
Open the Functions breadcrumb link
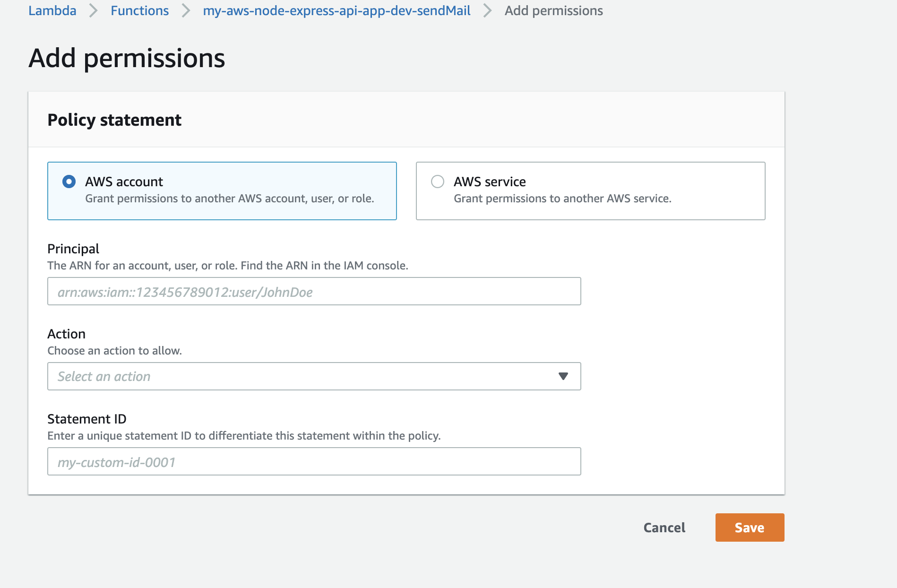(139, 10)
